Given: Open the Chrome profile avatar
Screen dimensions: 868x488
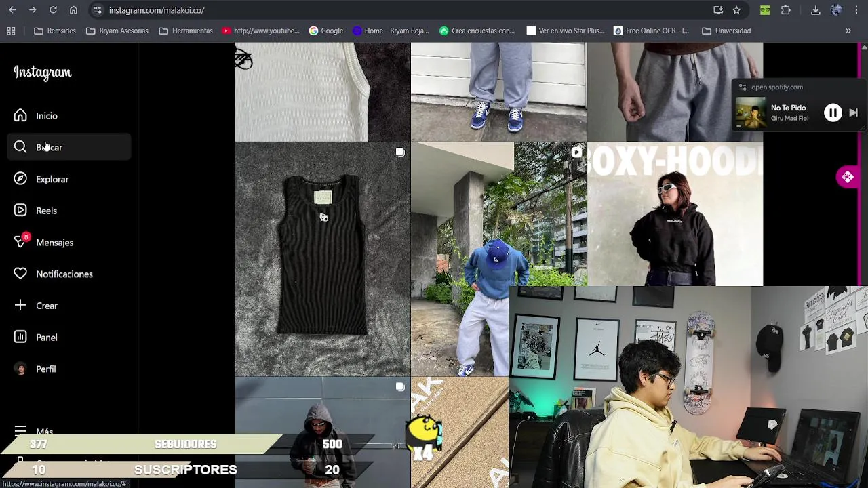Looking at the screenshot, I should pos(836,10).
